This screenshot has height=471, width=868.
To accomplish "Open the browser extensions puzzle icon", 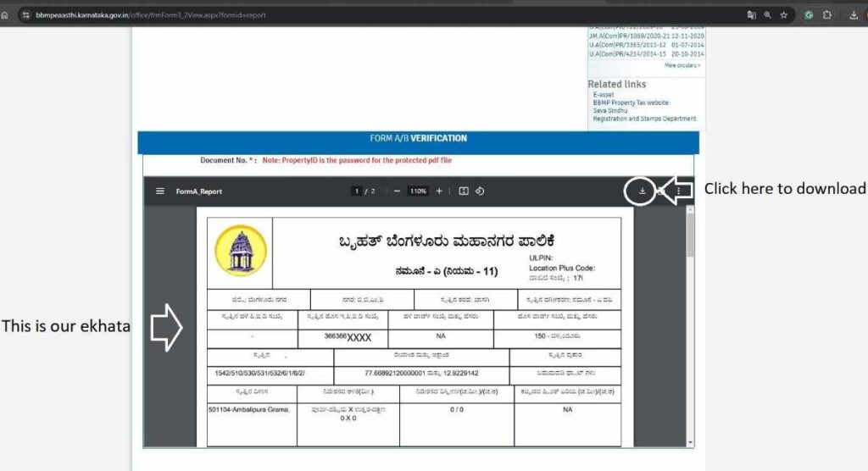I will click(x=827, y=15).
